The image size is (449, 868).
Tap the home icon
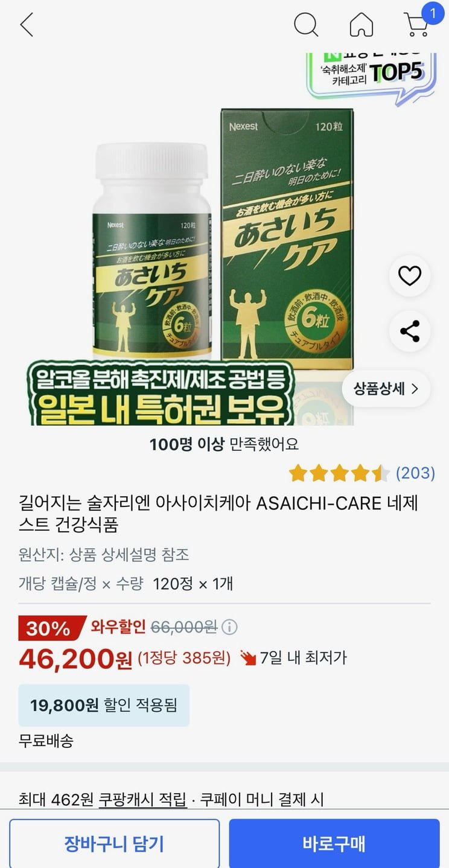tap(361, 25)
